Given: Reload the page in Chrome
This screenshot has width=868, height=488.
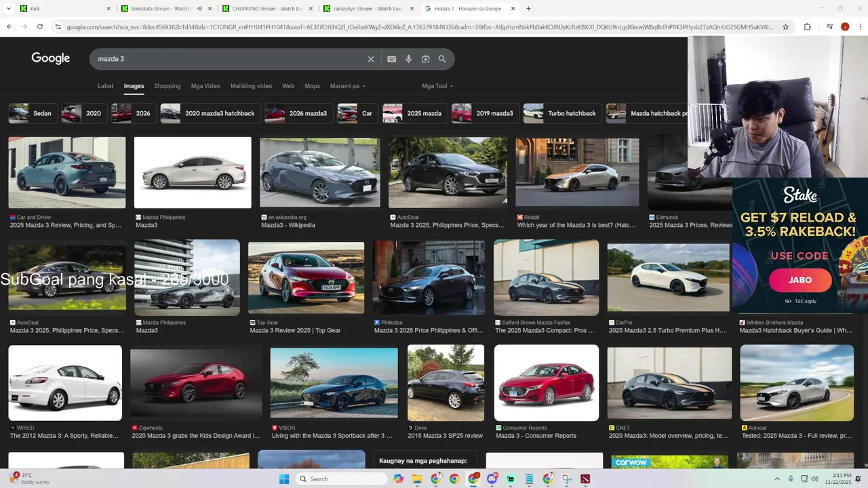Looking at the screenshot, I should 40,27.
